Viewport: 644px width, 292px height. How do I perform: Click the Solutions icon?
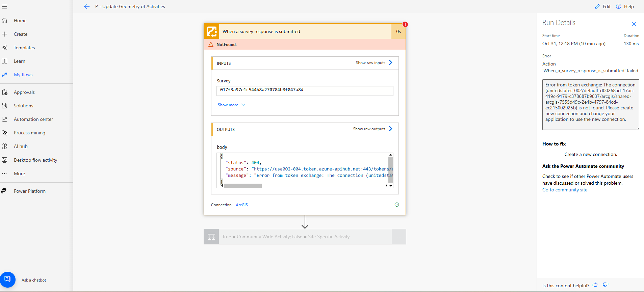[x=4, y=106]
